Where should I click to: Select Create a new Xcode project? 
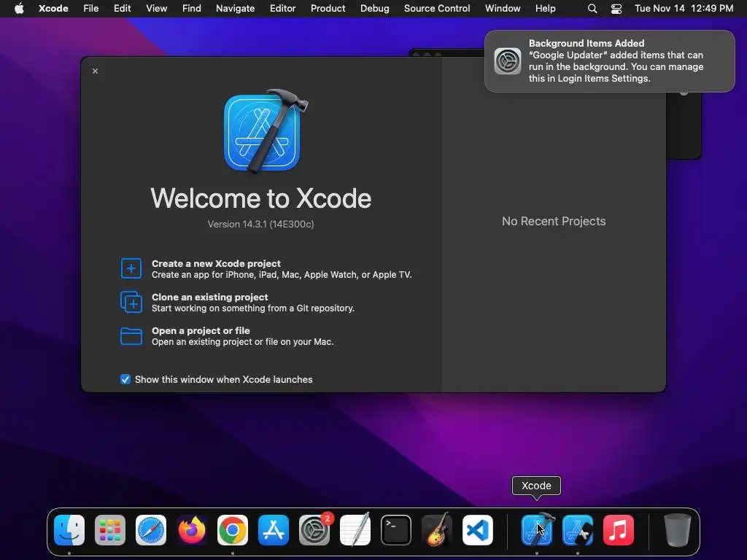pos(266,268)
